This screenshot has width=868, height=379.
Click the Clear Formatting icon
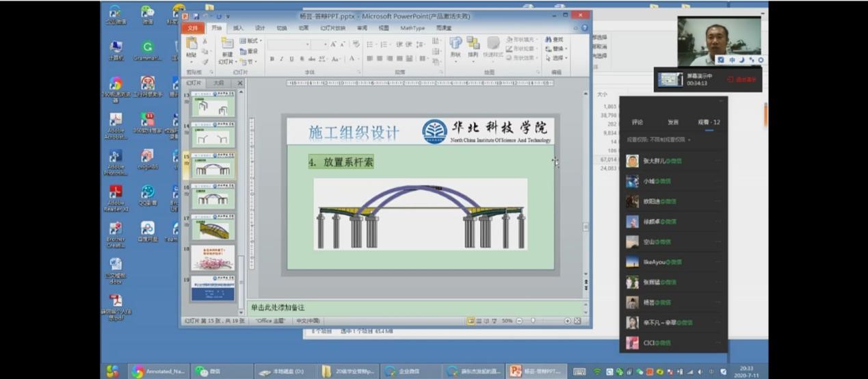pyautogui.click(x=356, y=44)
